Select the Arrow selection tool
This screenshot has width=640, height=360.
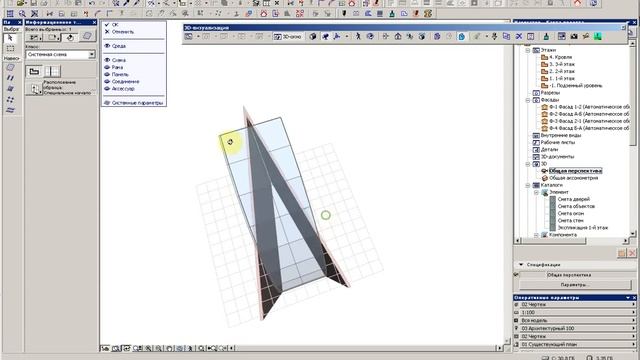[10, 38]
